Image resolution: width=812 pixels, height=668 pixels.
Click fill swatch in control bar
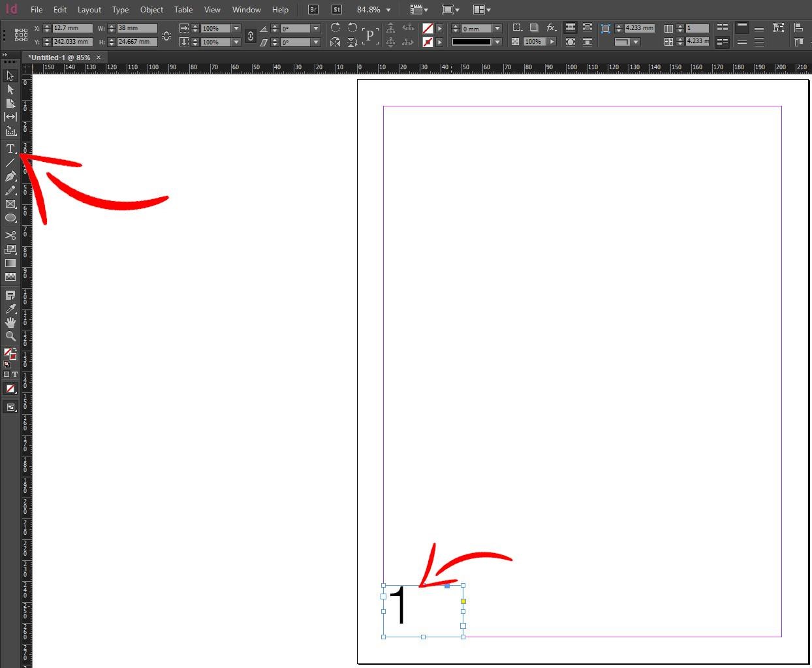(428, 29)
